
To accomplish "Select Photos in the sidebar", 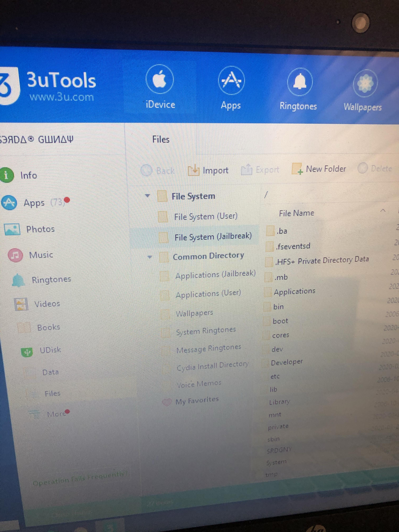I will tap(29, 229).
